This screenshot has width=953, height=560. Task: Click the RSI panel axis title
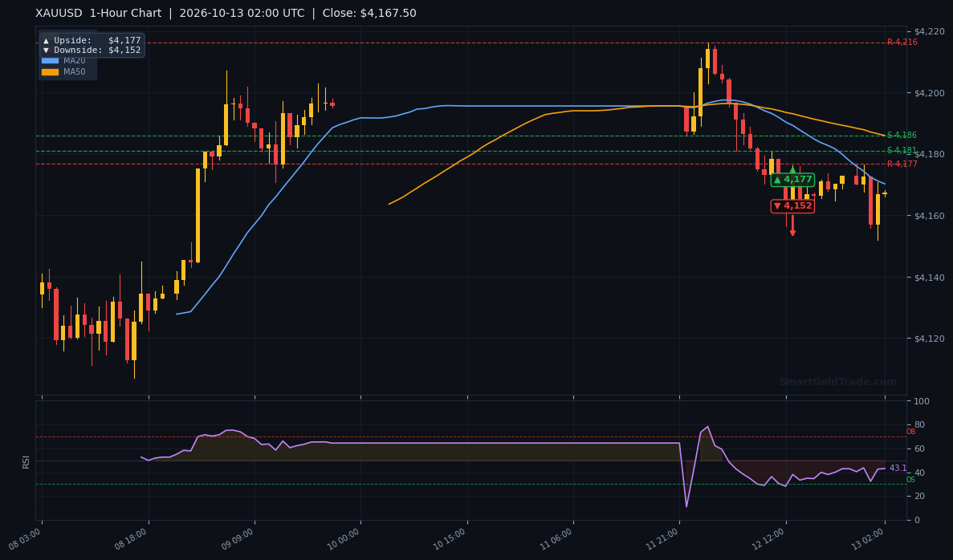[26, 461]
